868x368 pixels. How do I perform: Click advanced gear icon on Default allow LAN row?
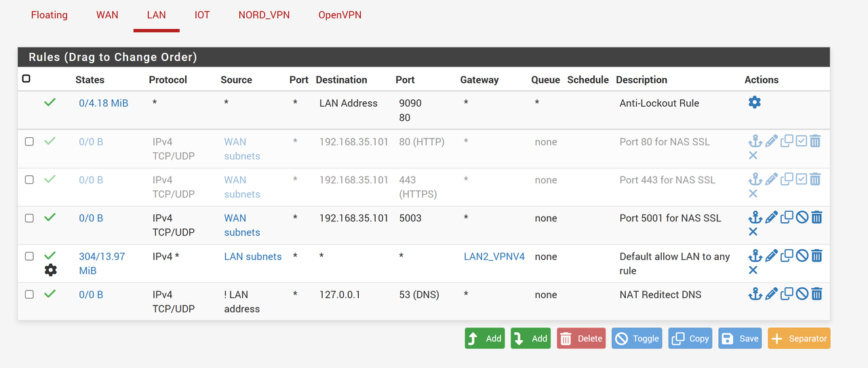(x=50, y=270)
